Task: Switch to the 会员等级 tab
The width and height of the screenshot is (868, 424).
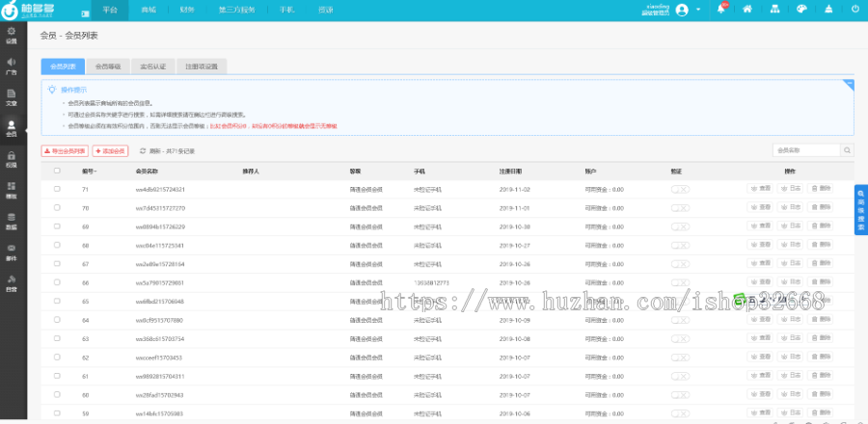Action: (108, 66)
